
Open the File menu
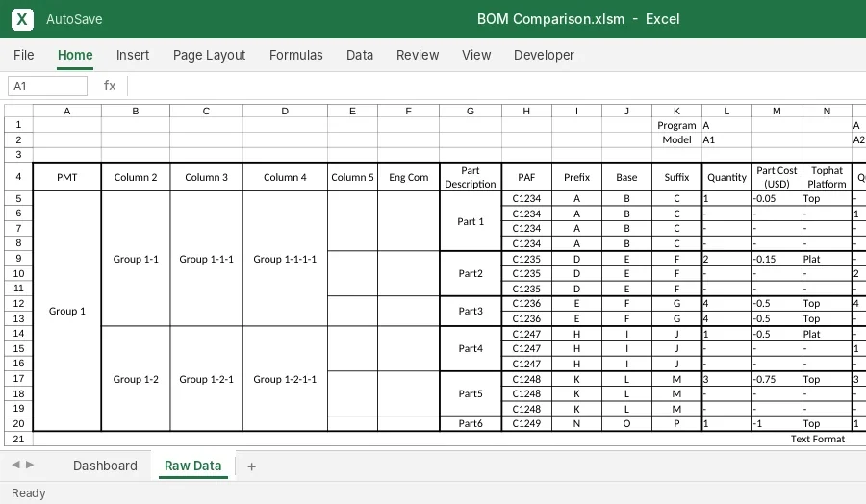(24, 55)
